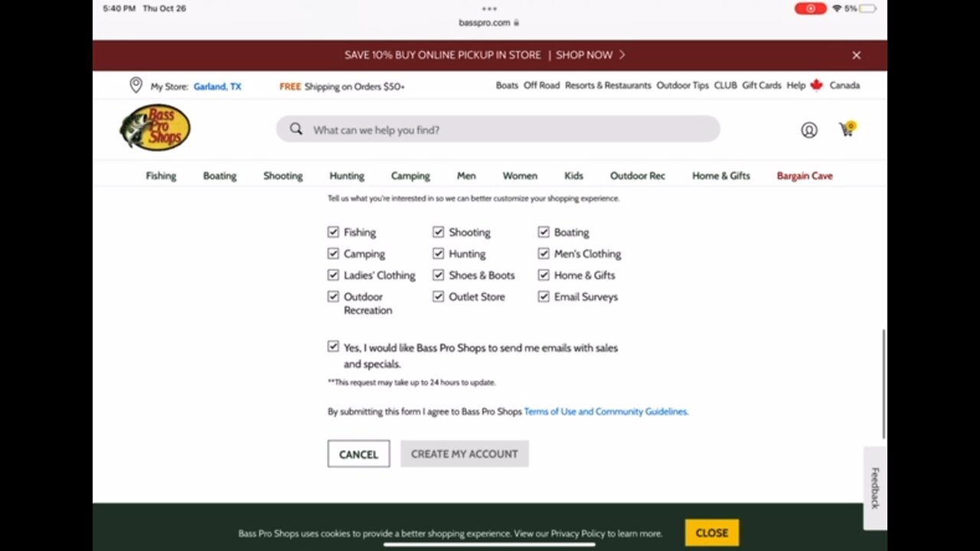This screenshot has width=980, height=551.
Task: Click Shop Now in the promo banner
Action: click(590, 55)
